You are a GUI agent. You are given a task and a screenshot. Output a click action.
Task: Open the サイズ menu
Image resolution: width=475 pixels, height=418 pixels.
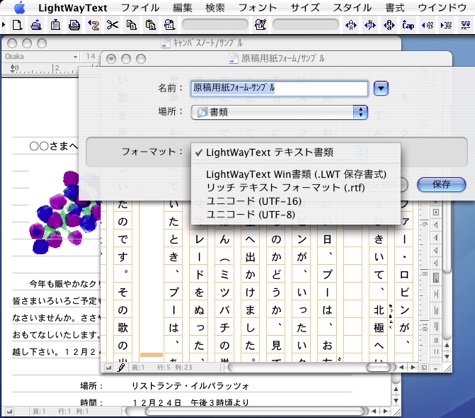(305, 8)
